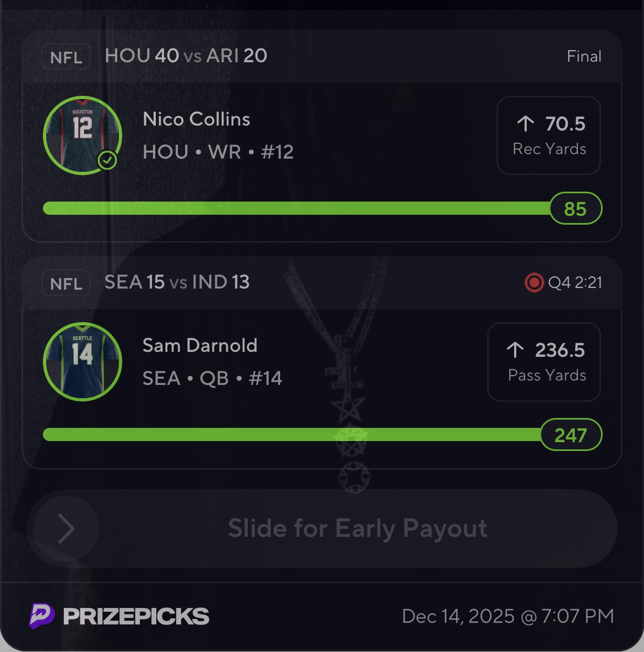Image resolution: width=644 pixels, height=652 pixels.
Task: Select the Nico Collins player name
Action: (x=197, y=119)
